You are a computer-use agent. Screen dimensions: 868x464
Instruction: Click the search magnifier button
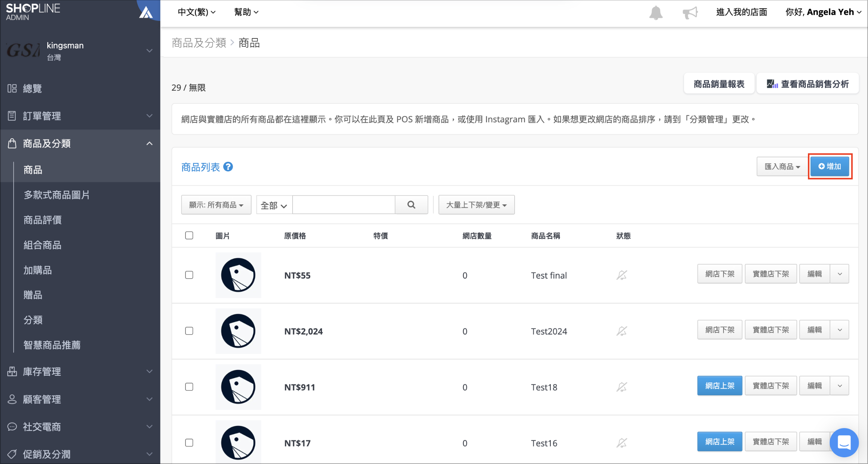[411, 205]
